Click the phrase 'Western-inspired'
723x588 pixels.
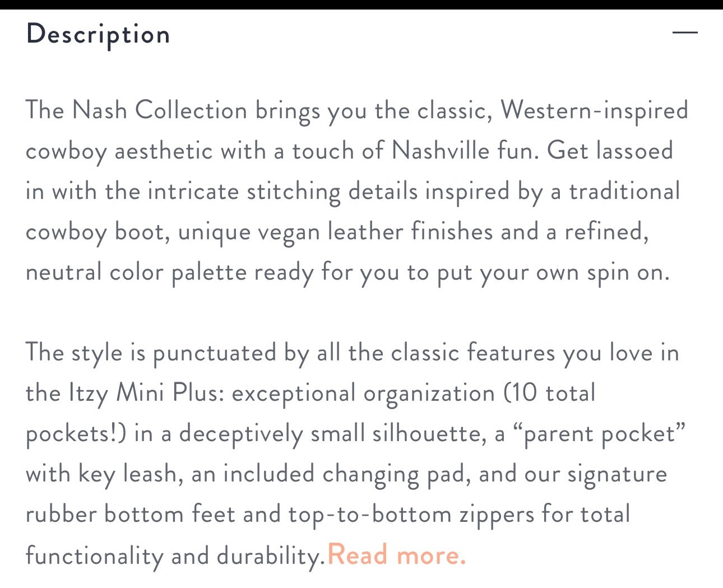pos(594,110)
